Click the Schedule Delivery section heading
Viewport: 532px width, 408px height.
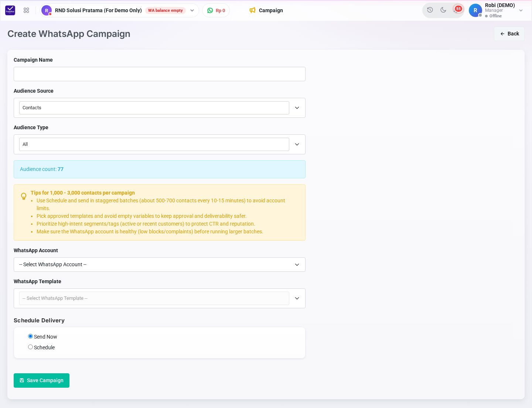pyautogui.click(x=39, y=320)
